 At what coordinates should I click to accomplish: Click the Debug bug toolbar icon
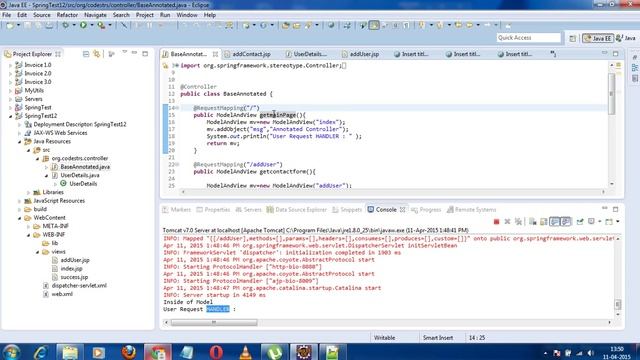(x=65, y=25)
